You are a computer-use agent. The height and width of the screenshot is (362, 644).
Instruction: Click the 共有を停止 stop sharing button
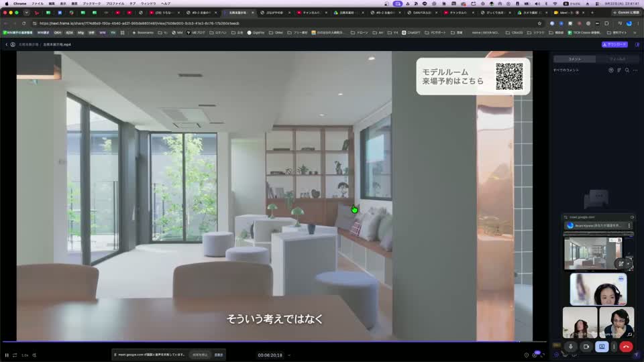(200, 355)
